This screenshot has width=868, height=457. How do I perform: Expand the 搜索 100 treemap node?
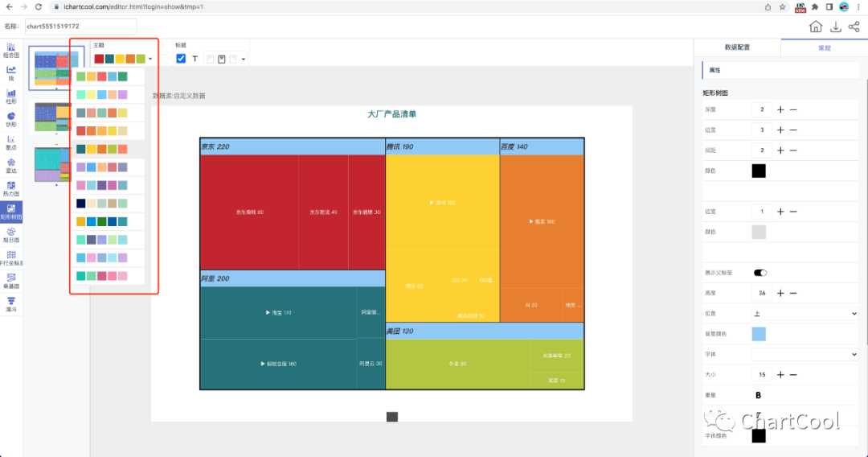[542, 221]
